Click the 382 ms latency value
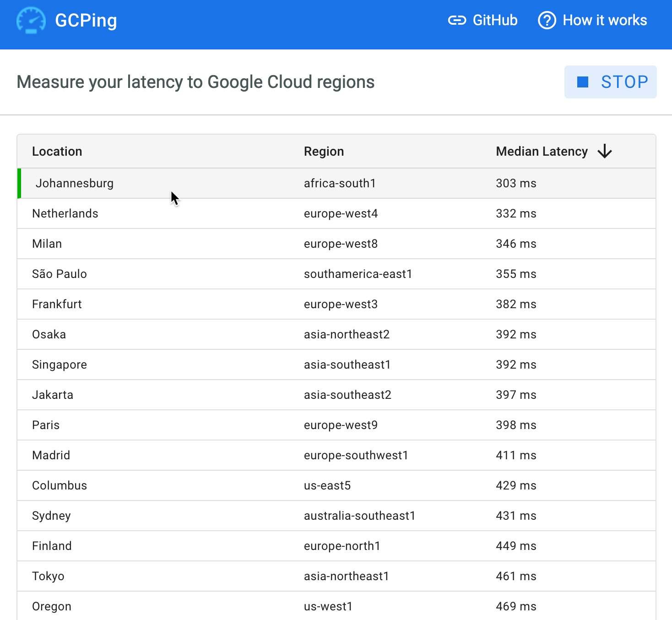Image resolution: width=672 pixels, height=620 pixels. pos(516,304)
